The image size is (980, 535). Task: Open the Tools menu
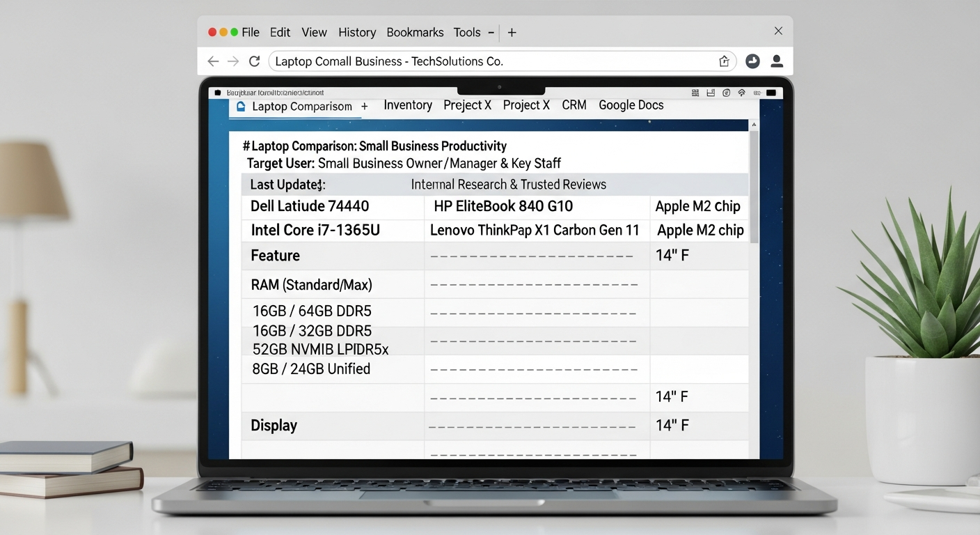coord(466,32)
